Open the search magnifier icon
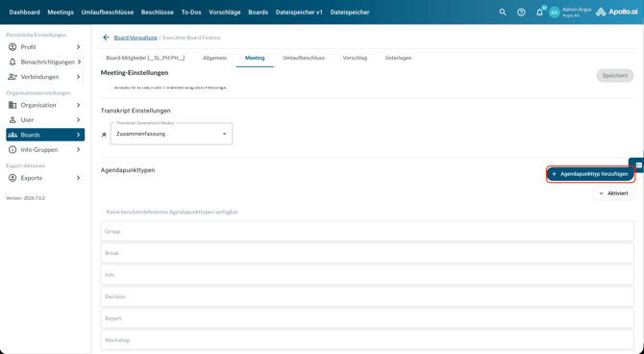This screenshot has width=644, height=354. 503,13
